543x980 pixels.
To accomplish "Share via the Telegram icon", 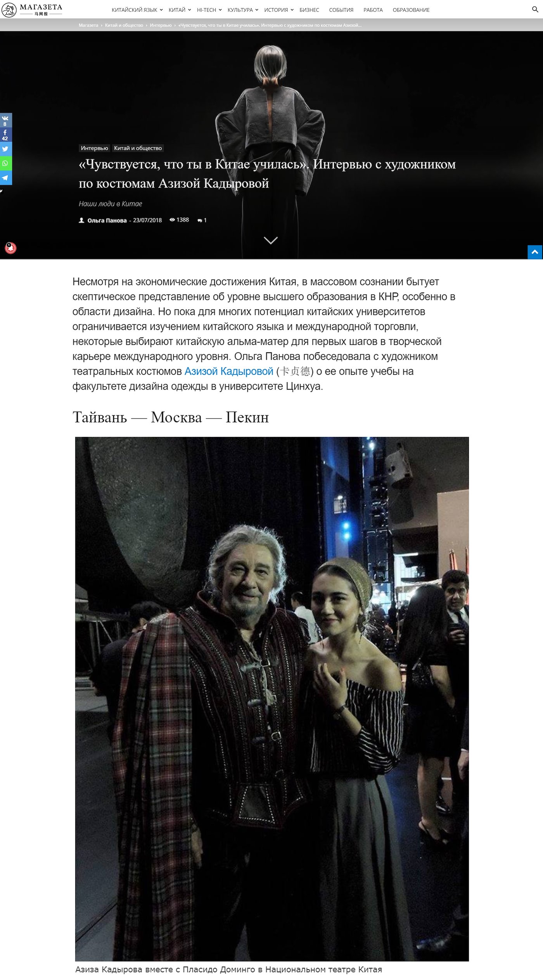I will [5, 178].
